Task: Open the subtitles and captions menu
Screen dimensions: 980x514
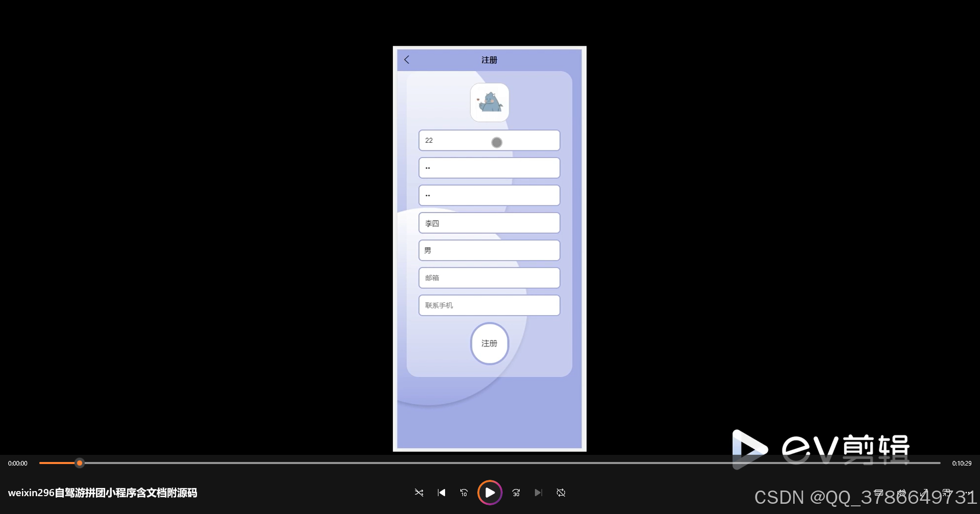Action: [878, 493]
